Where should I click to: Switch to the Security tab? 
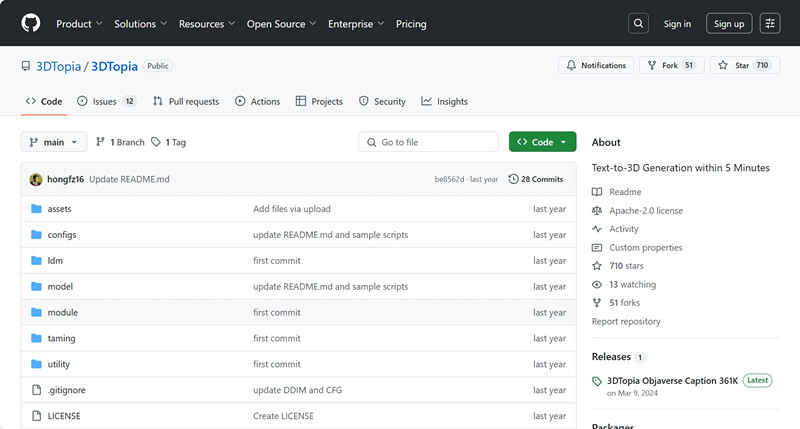coord(382,102)
